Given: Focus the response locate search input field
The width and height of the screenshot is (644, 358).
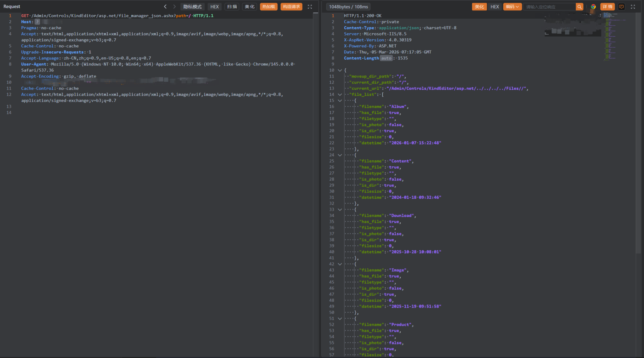Looking at the screenshot, I should tap(549, 7).
